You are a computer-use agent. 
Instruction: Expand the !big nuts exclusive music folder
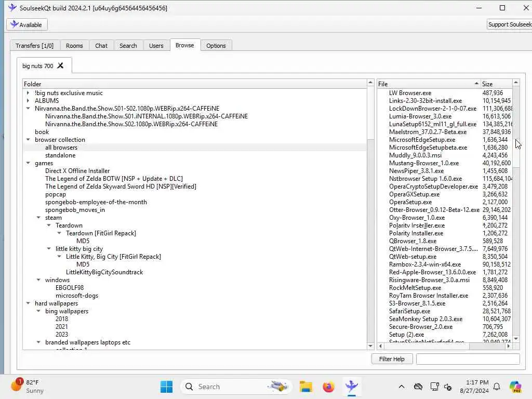click(28, 92)
